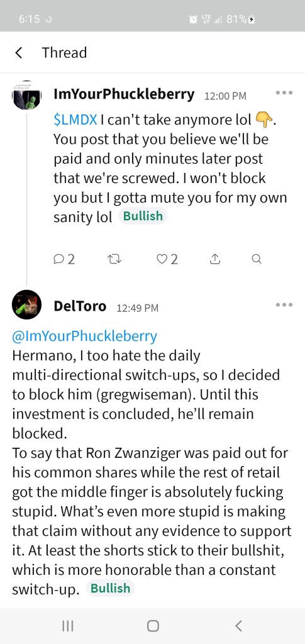The height and width of the screenshot is (644, 305).
Task: Open DelToro's profile avatar
Action: tap(27, 304)
